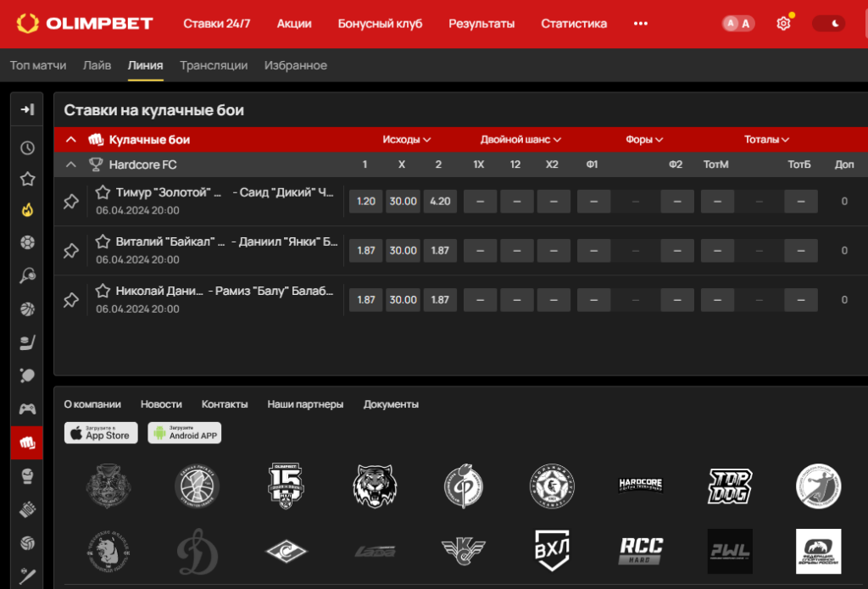This screenshot has width=868, height=589.
Task: Select the basketball icon in sidebar
Action: pos(27,308)
